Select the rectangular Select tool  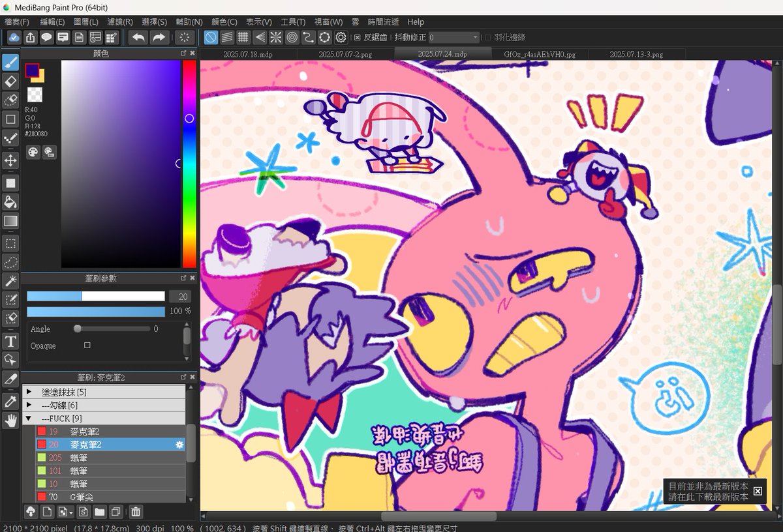coord(10,243)
